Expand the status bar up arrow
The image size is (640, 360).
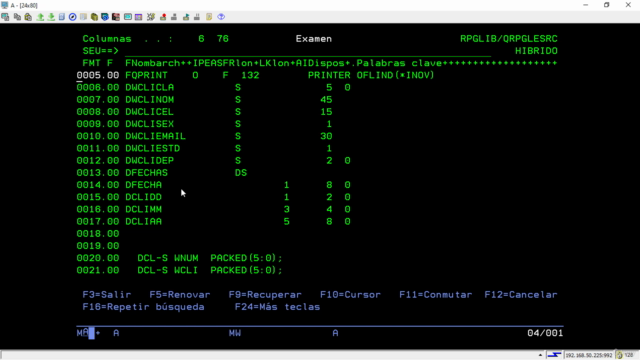(540, 355)
